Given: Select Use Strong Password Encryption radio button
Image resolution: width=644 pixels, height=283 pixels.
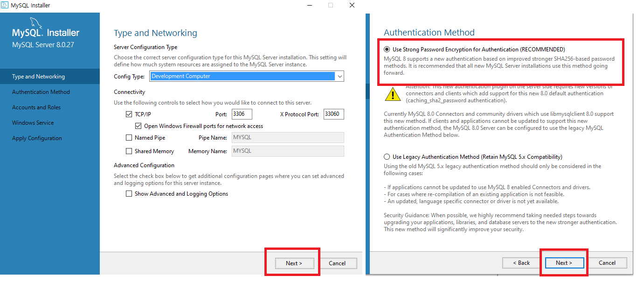Looking at the screenshot, I should point(387,49).
